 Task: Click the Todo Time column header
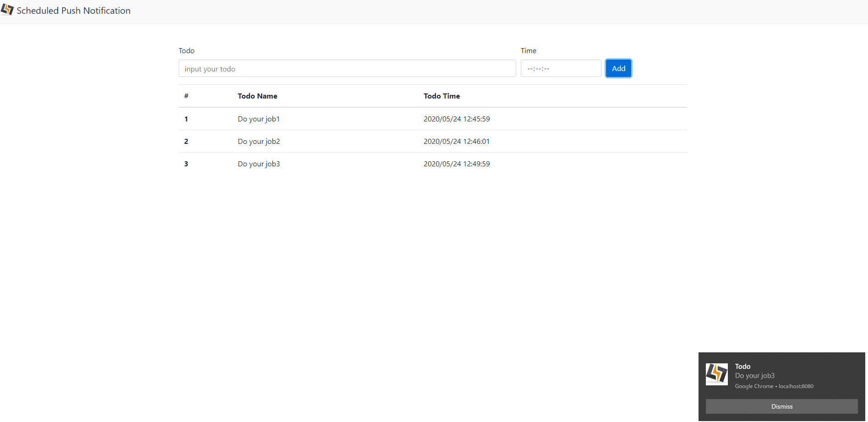[442, 96]
